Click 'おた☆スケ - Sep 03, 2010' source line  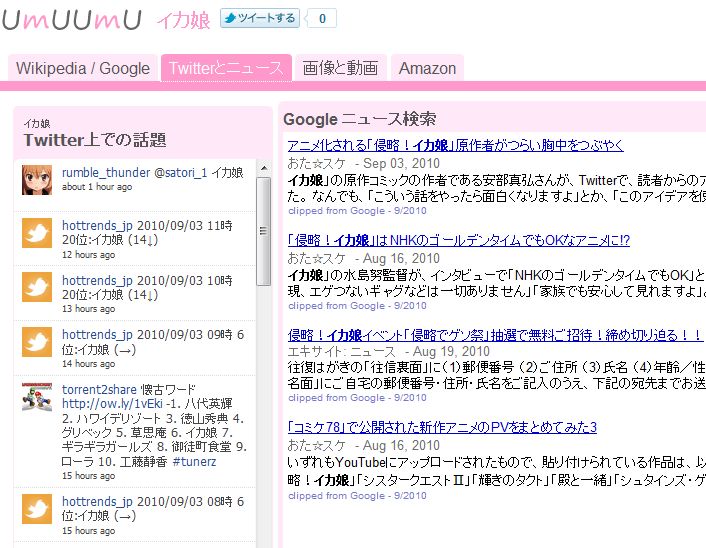point(363,163)
